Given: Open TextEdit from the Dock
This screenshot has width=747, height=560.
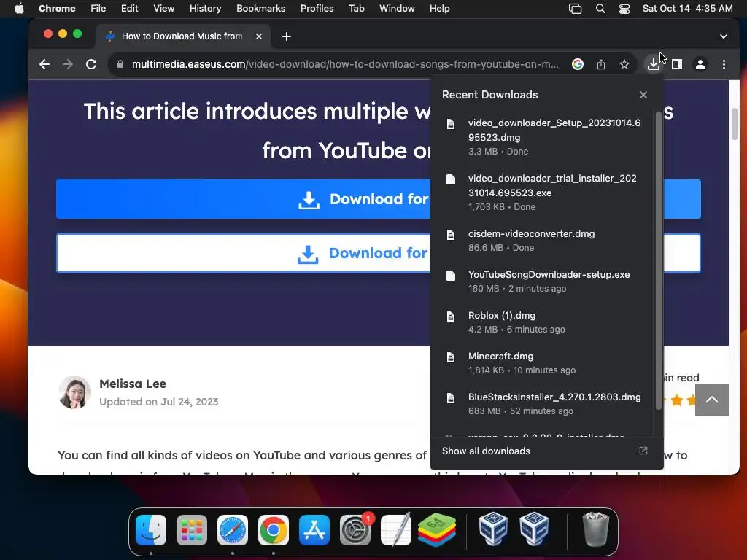Looking at the screenshot, I should [x=396, y=530].
